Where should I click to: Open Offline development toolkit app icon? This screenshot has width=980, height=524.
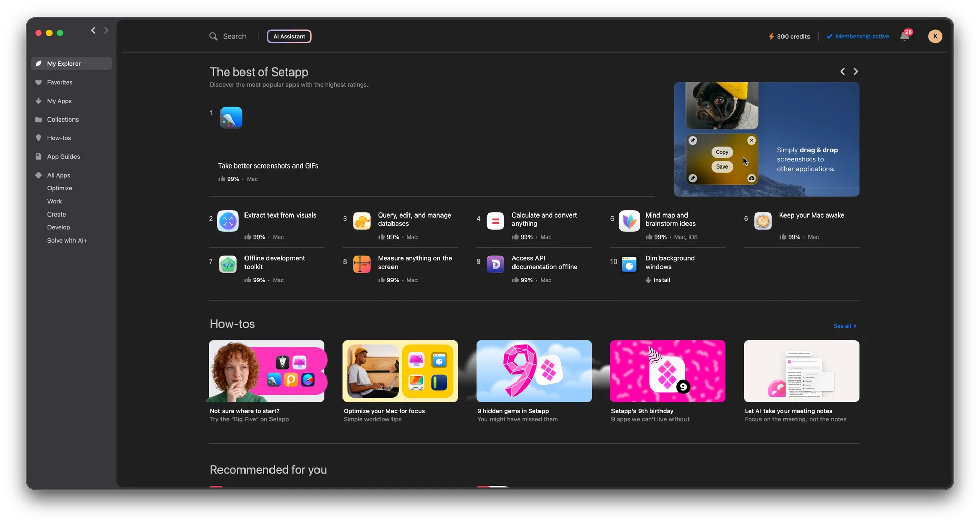(228, 265)
